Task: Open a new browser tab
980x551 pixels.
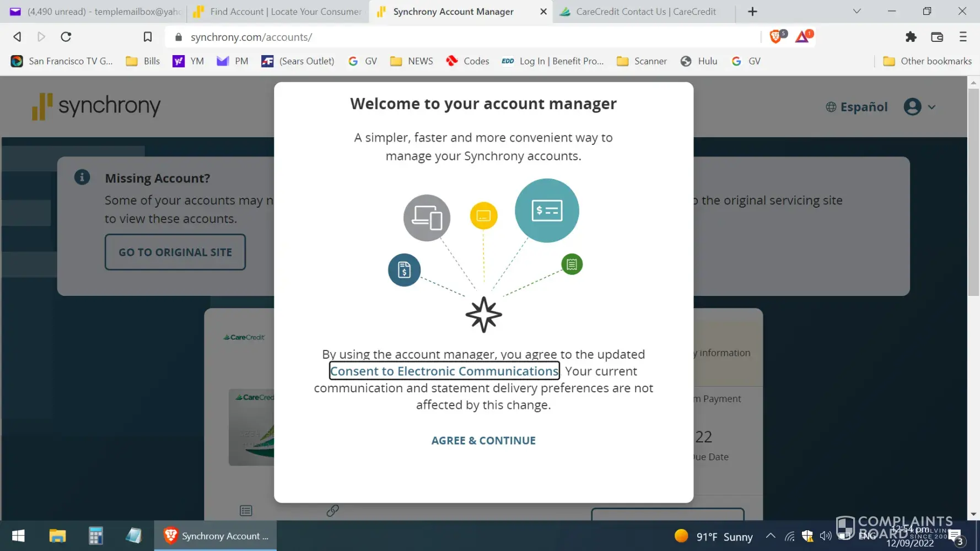Action: [752, 12]
